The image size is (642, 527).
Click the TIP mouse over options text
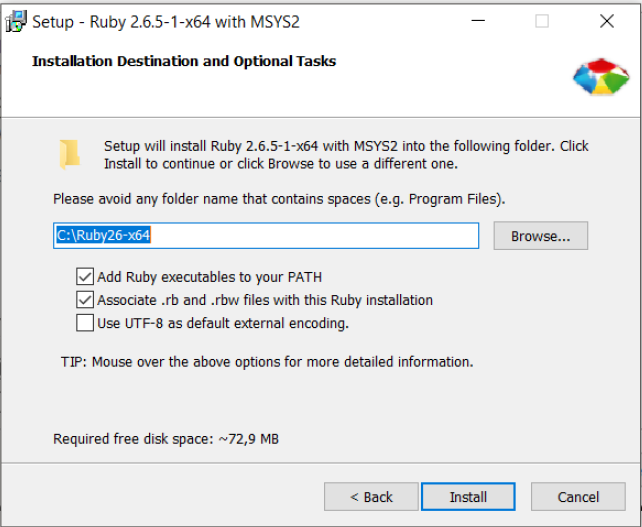267,362
